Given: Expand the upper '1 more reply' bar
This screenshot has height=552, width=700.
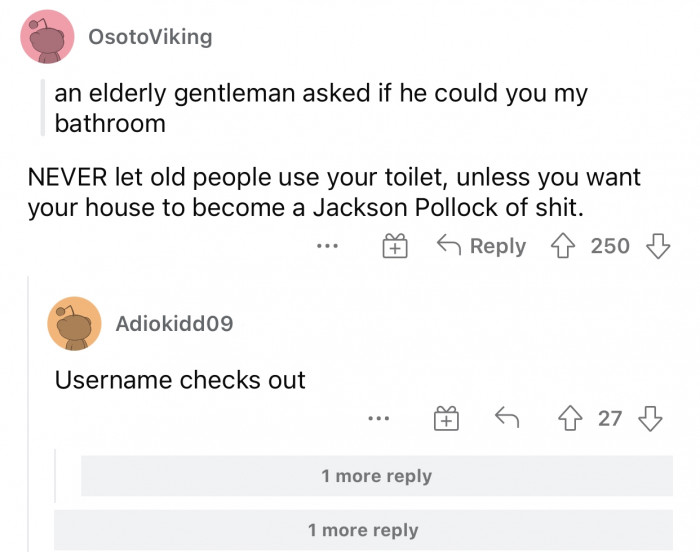Looking at the screenshot, I should (x=376, y=476).
